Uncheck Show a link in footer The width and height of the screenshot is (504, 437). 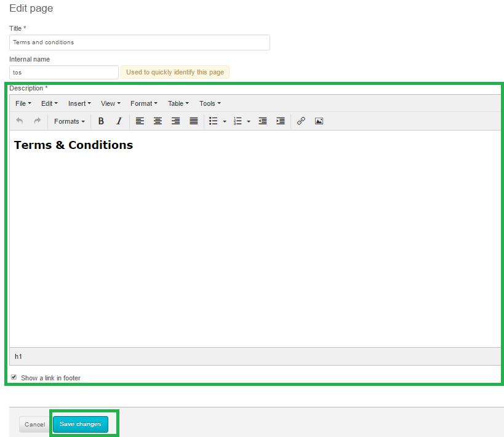tap(14, 377)
